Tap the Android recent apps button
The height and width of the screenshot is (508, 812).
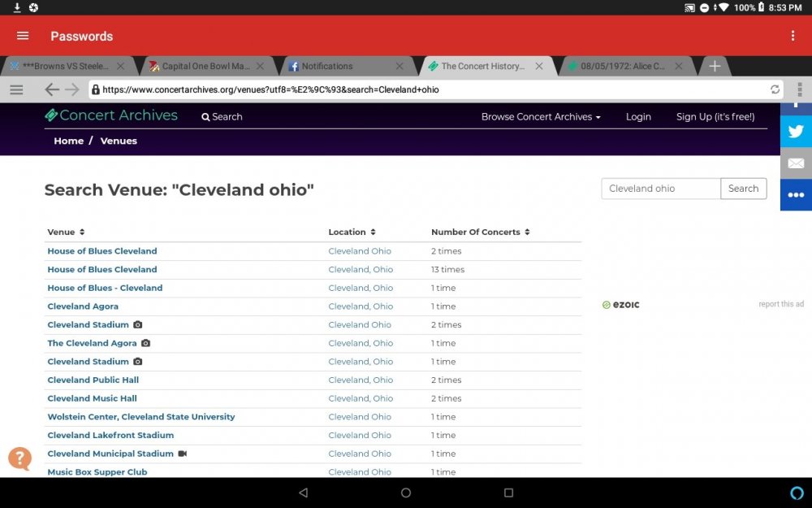pos(508,493)
